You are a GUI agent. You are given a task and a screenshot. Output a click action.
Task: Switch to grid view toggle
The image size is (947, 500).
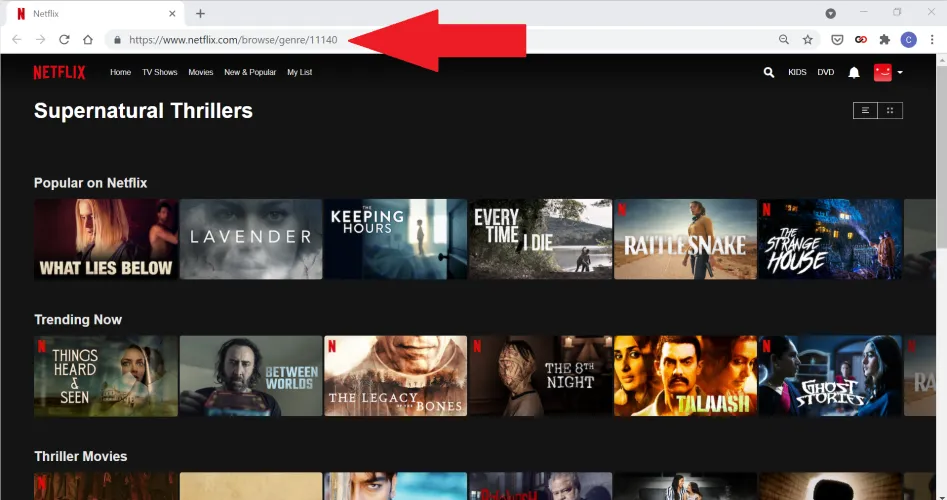pos(890,110)
